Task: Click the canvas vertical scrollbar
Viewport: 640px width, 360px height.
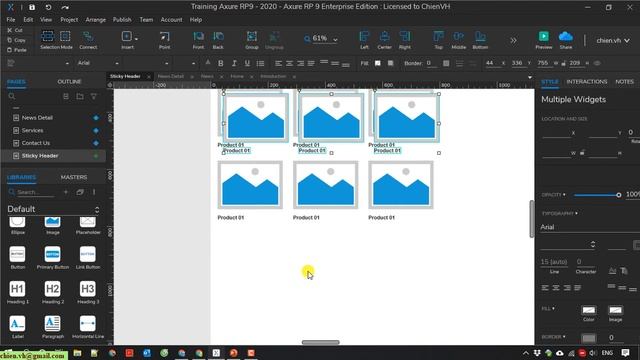Action: [x=531, y=219]
